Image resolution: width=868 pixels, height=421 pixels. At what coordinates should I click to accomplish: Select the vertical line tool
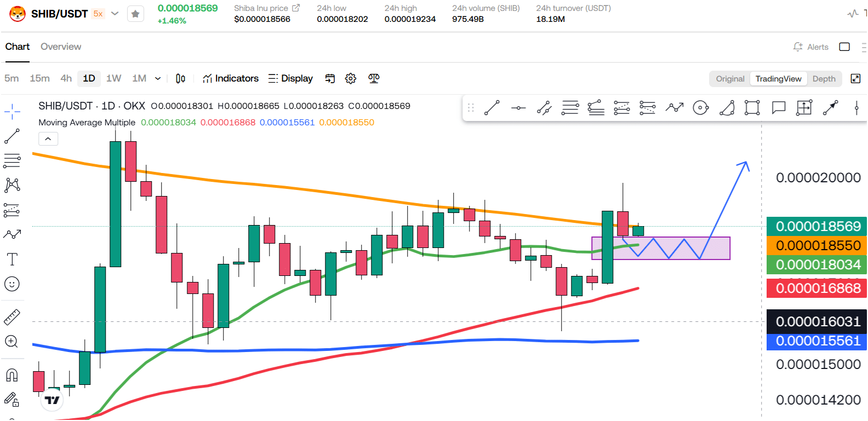tap(856, 108)
